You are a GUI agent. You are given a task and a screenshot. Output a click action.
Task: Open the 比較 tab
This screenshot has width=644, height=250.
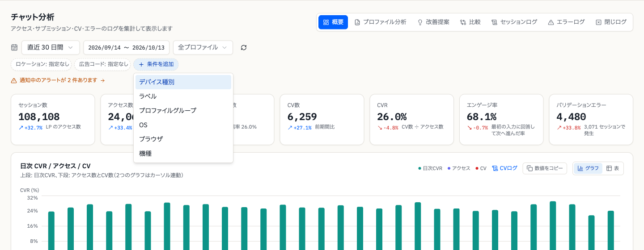470,22
